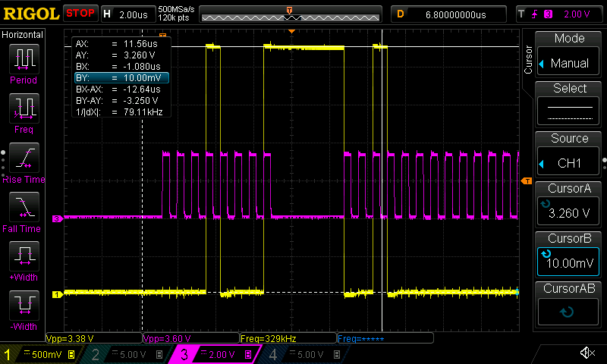Click the speaker mute icon
Image resolution: width=607 pixels, height=364 pixels.
coord(587,353)
